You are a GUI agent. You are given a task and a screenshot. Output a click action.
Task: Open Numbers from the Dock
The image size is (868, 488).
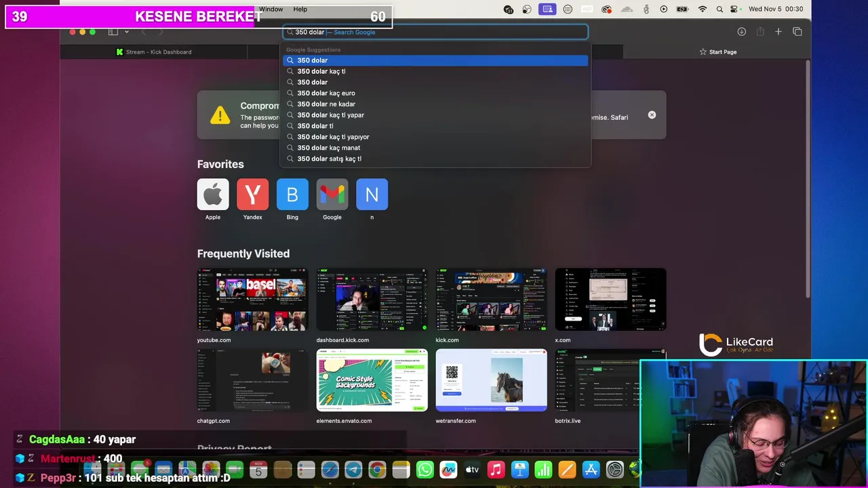pos(543,469)
